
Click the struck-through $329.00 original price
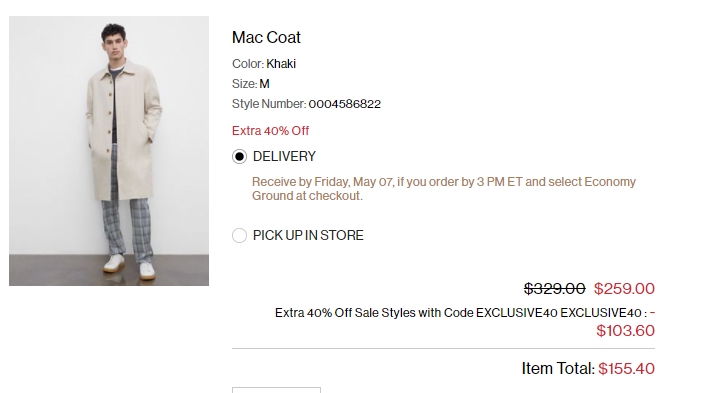coord(555,289)
